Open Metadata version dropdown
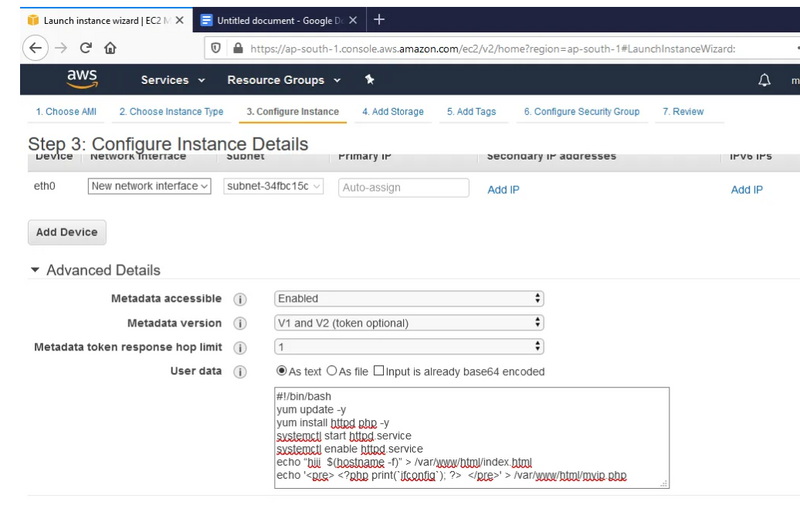Viewport: 800px width, 515px height. 409,323
